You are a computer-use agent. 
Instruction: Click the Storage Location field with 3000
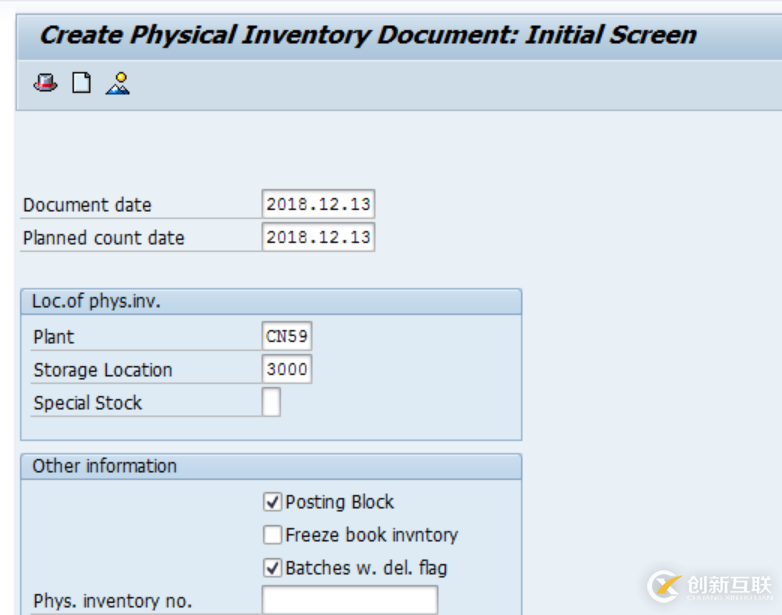click(287, 369)
